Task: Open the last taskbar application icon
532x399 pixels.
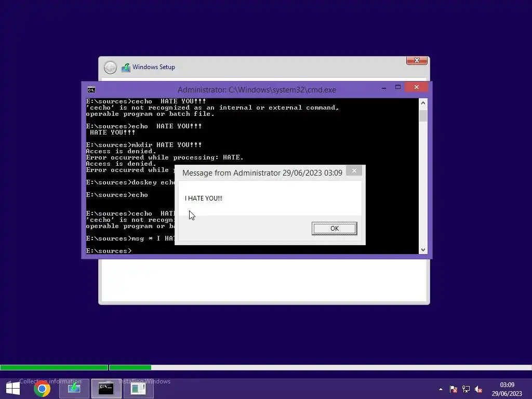Action: click(138, 389)
